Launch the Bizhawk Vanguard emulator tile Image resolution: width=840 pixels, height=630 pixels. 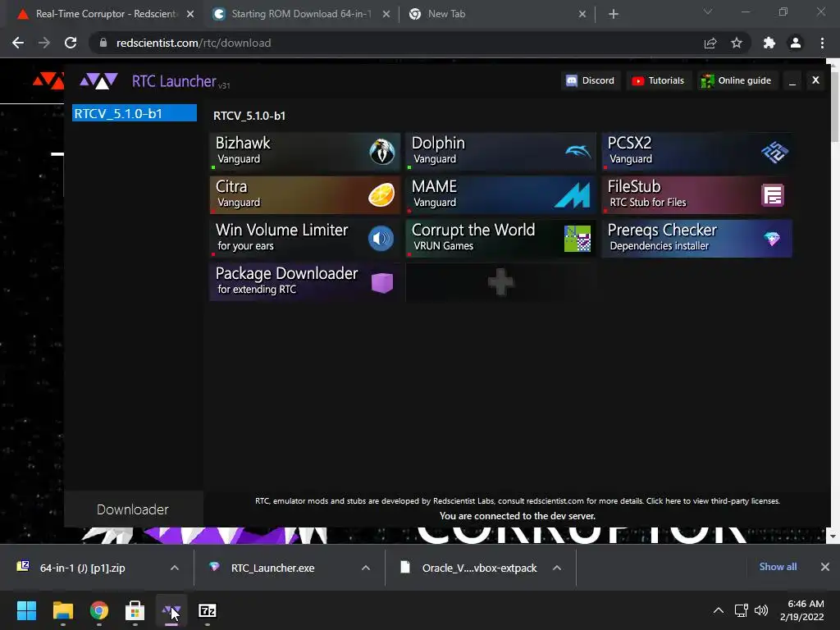tap(305, 152)
